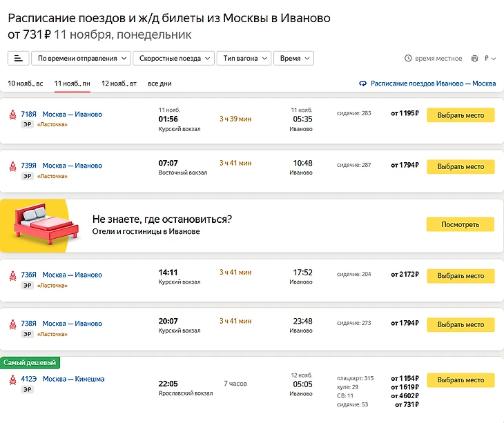Open the filter list icon button
Image resolution: width=504 pixels, height=423 pixels.
click(18, 59)
